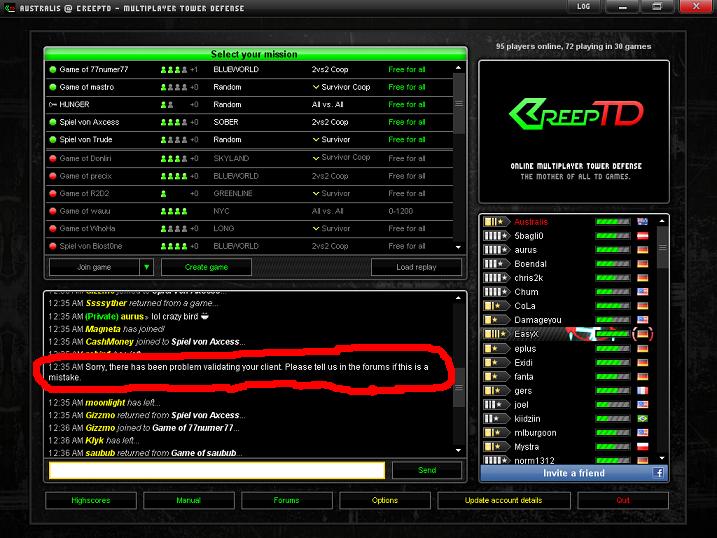Expand Survivor mode of Game of R2D2

(x=316, y=193)
